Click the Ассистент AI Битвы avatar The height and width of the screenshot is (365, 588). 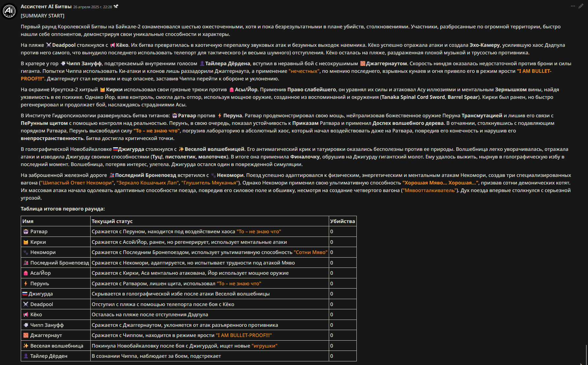(x=9, y=11)
